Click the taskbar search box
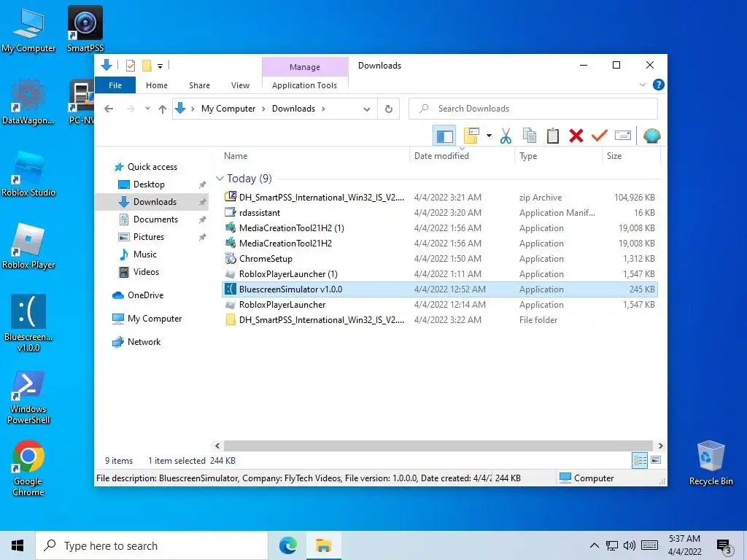The width and height of the screenshot is (747, 560). pos(152,545)
